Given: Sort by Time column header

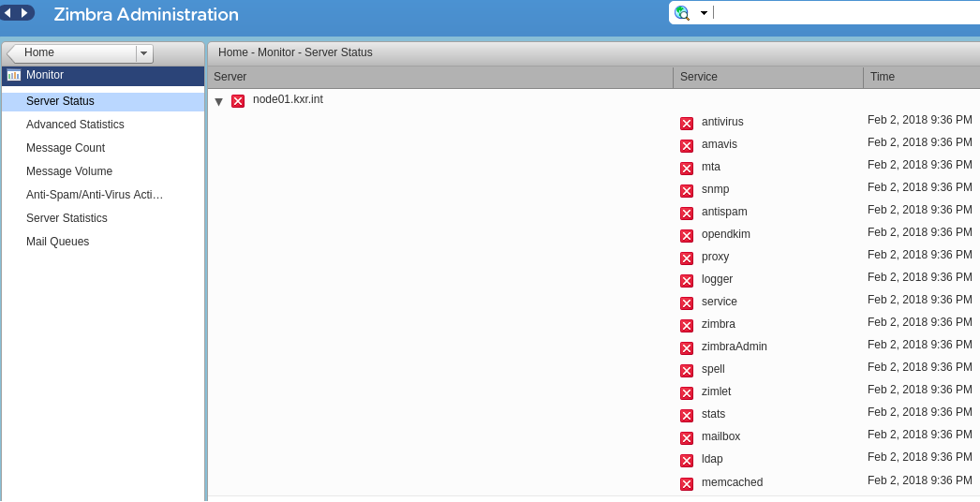Looking at the screenshot, I should (922, 77).
